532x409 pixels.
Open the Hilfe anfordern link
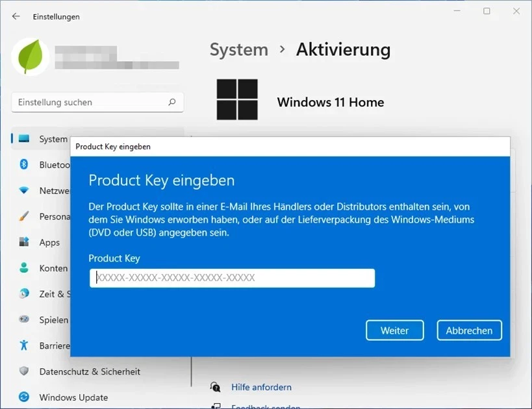[x=261, y=387]
